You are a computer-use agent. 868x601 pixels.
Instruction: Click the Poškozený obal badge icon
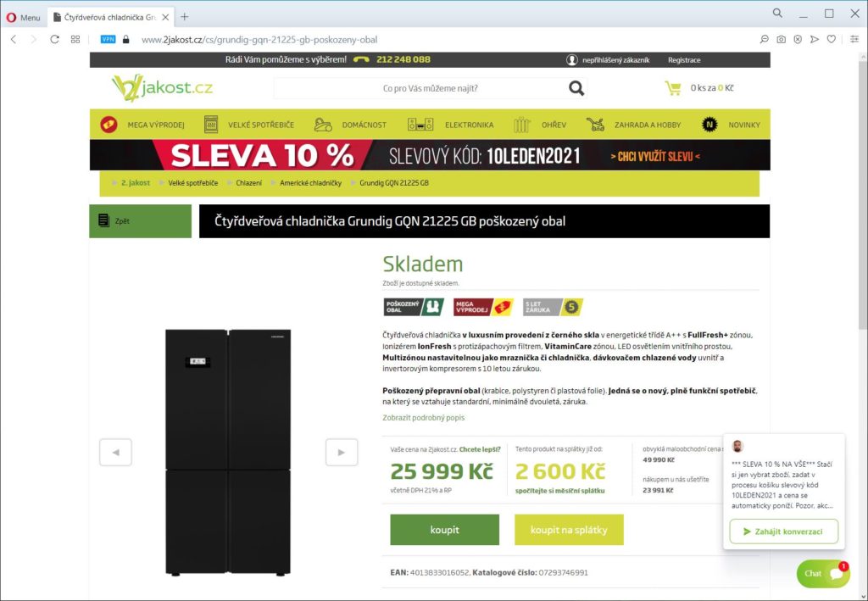click(414, 307)
